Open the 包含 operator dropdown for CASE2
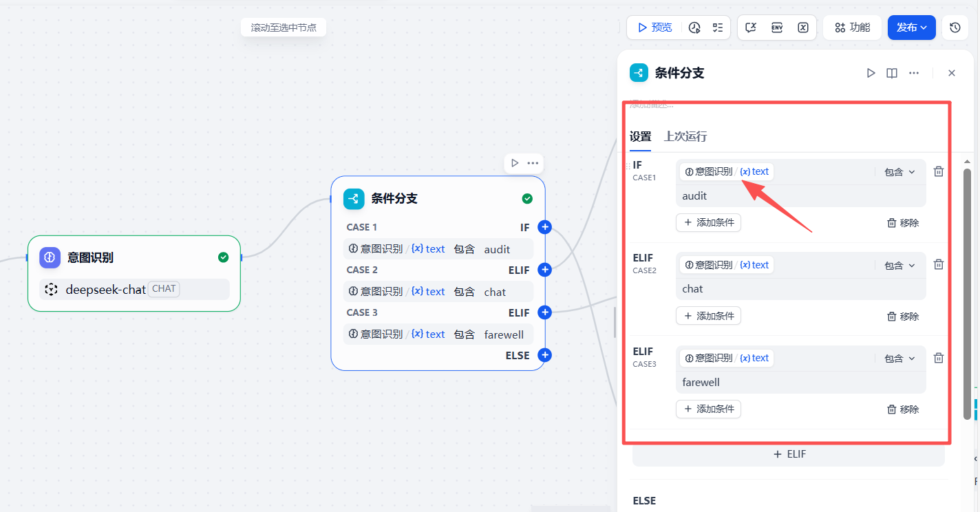Screen dimensions: 980x512 (899, 265)
